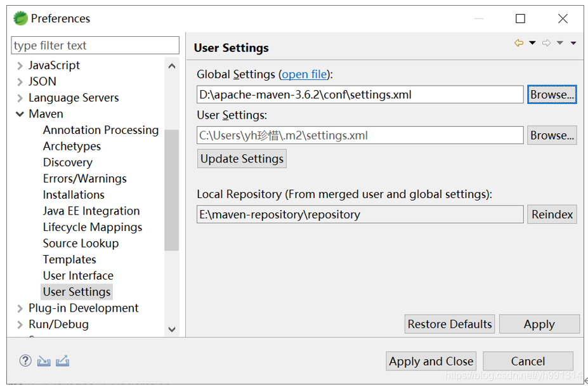Image resolution: width=588 pixels, height=387 pixels.
Task: Expand the Plug-in Development node
Action: click(x=20, y=308)
